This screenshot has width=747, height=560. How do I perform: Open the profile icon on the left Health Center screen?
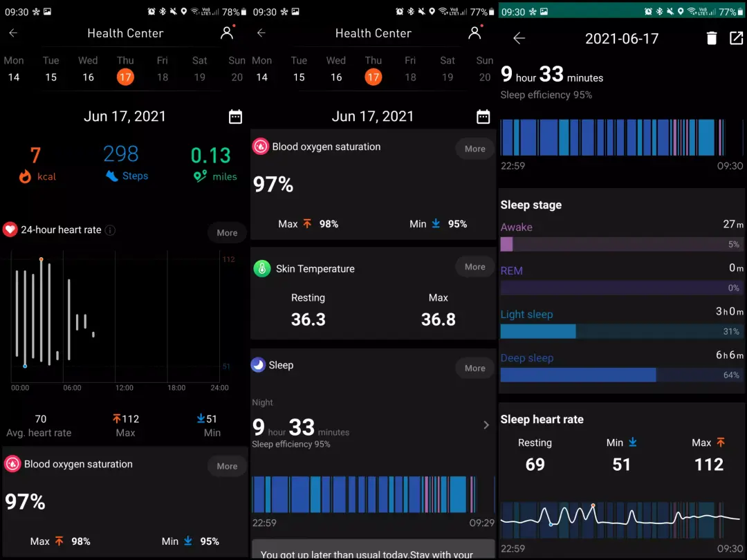[x=227, y=32]
